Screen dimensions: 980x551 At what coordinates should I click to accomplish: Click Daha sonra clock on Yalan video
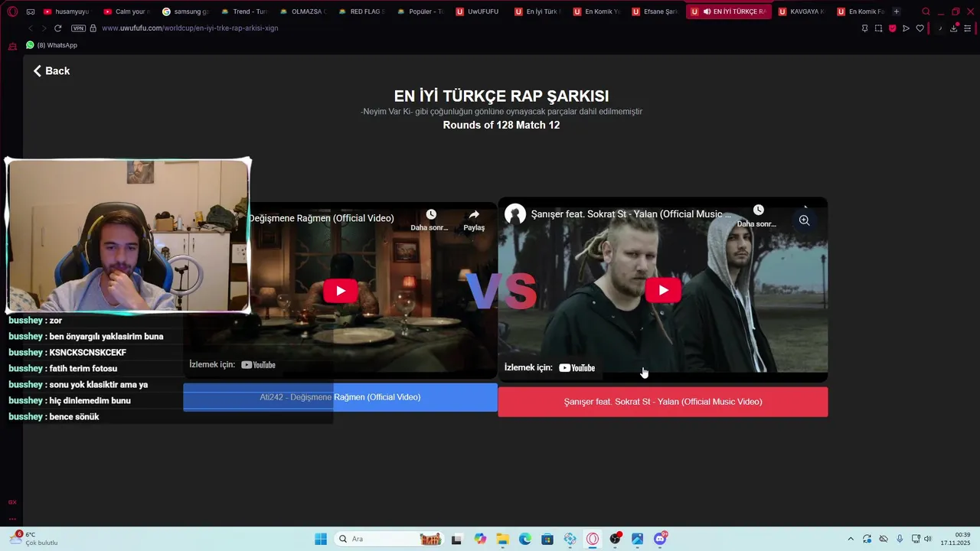click(x=757, y=216)
